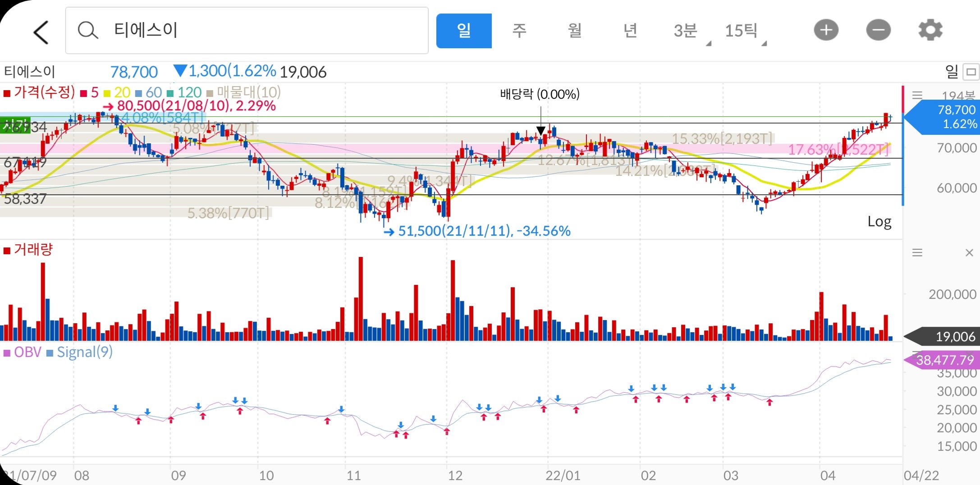The height and width of the screenshot is (485, 980).
Task: Click the 일 label beside layout icon
Action: pyautogui.click(x=952, y=72)
